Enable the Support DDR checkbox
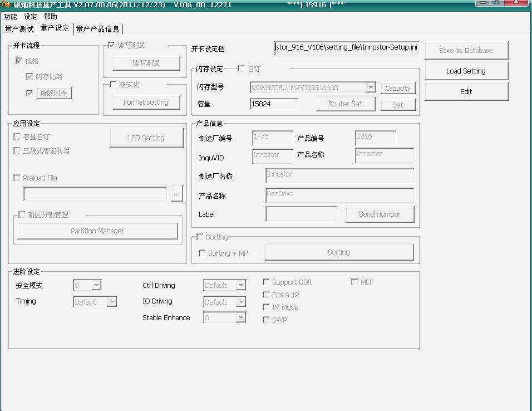Viewport: 532px width, 411px height. (x=267, y=282)
